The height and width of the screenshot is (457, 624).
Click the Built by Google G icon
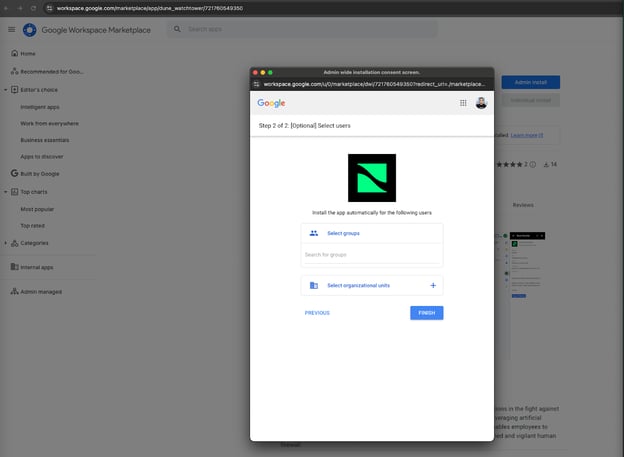(14, 173)
